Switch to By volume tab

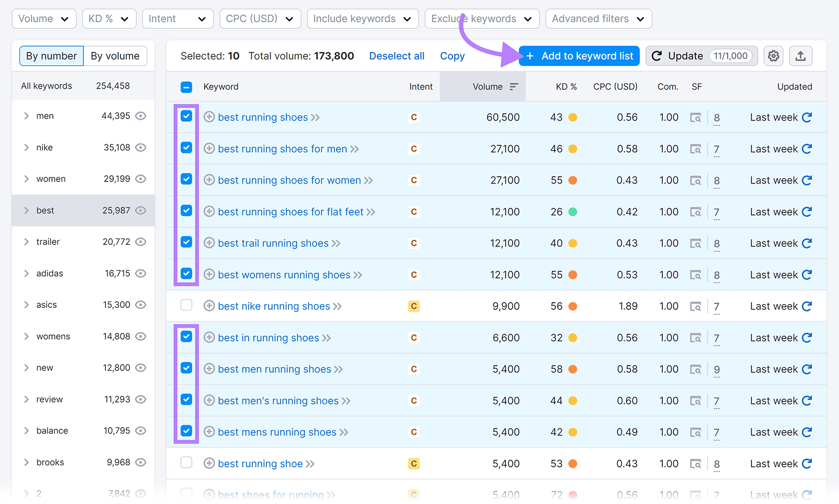115,56
